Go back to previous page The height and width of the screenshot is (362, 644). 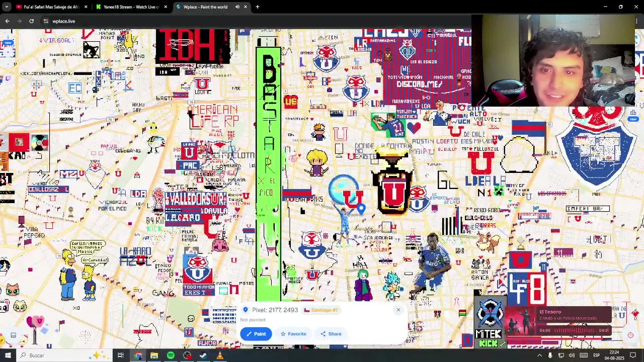click(7, 21)
